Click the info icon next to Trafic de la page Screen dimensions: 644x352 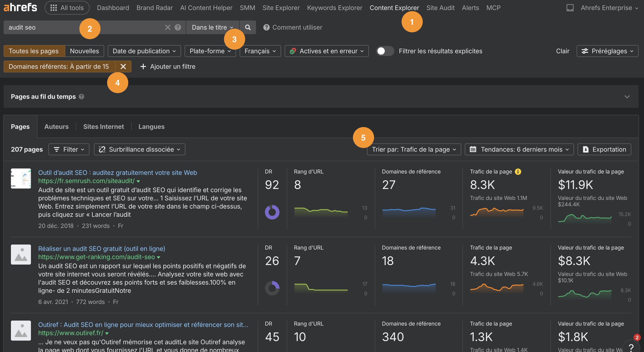(518, 172)
